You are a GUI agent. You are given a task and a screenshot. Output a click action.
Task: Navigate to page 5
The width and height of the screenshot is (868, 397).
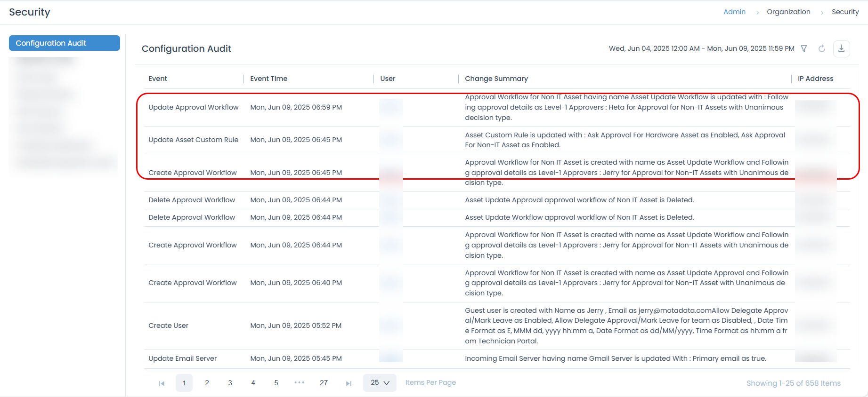pyautogui.click(x=276, y=383)
